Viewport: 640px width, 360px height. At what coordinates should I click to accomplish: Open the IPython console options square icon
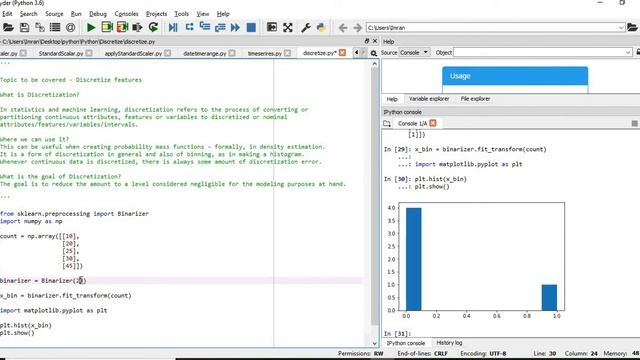634,123
